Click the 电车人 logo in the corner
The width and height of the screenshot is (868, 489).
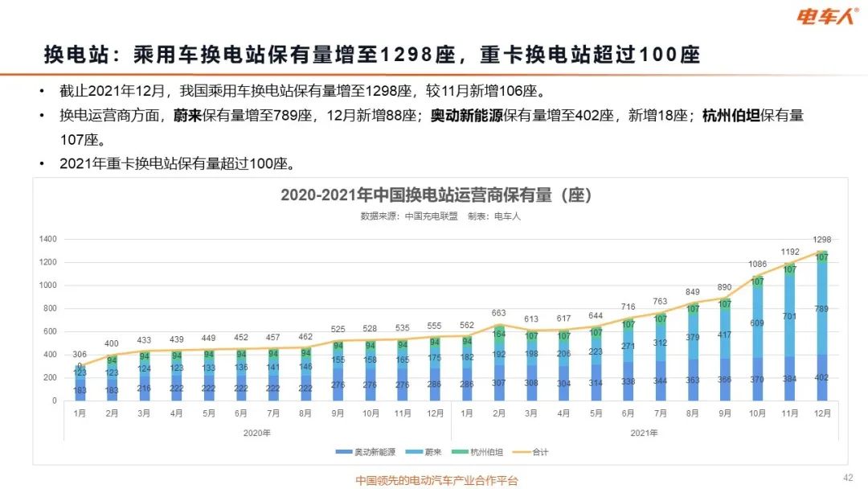(x=828, y=16)
